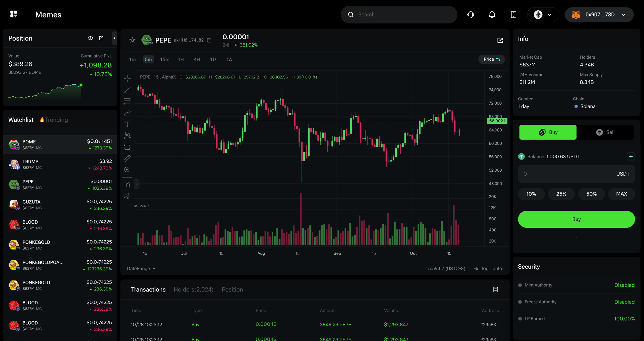Open the Position tab under chart
Viewport: 644px width, 341px height.
[232, 290]
